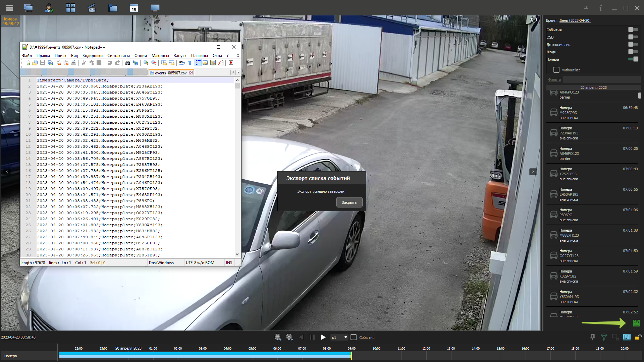Screen dimensions: 644x362
Task: Expand the right panel arrow on video
Action: tap(533, 172)
